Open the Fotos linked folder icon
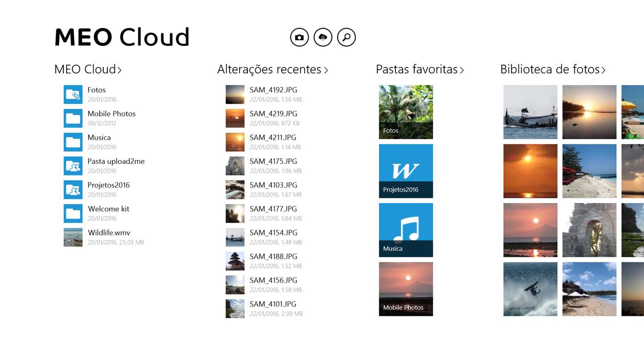This screenshot has width=644, height=362. pos(73,94)
